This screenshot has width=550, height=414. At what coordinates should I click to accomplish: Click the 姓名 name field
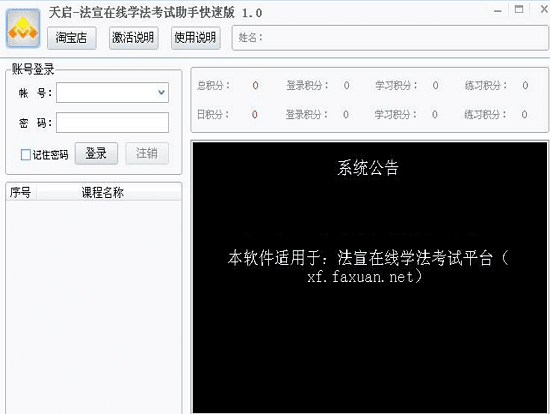point(390,38)
